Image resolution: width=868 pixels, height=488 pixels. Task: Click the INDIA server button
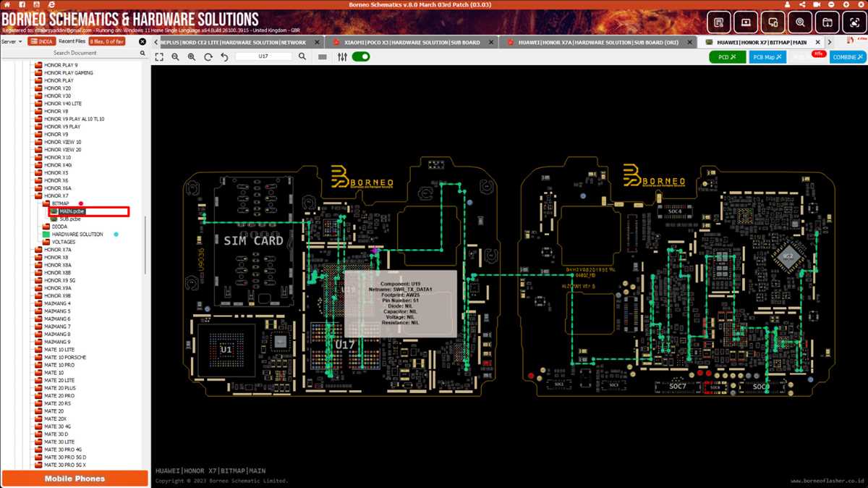pyautogui.click(x=42, y=41)
